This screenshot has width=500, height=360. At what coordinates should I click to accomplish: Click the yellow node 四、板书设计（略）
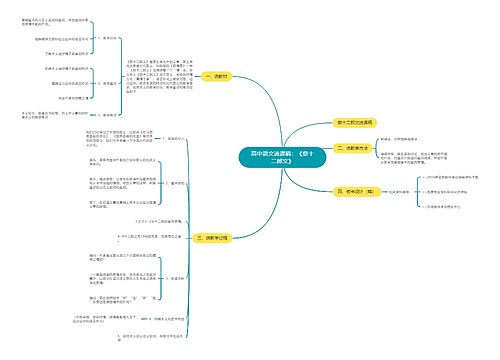(x=356, y=192)
